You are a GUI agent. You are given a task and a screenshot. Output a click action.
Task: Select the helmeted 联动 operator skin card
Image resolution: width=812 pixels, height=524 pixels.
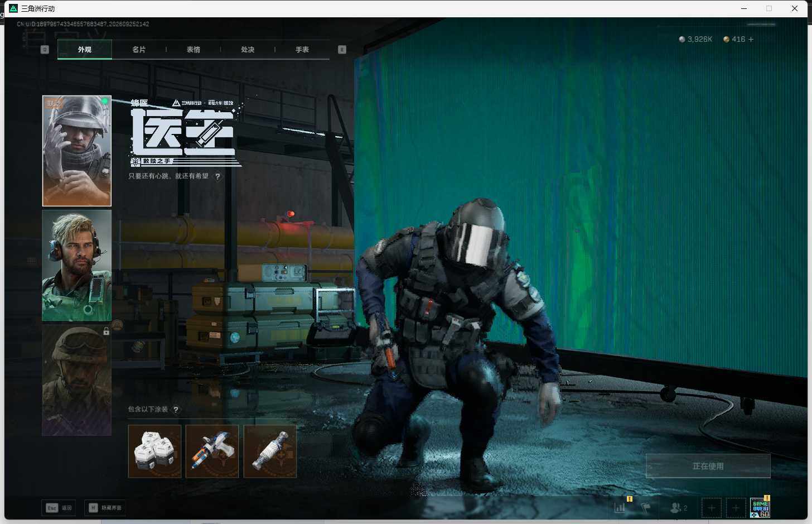pos(77,151)
